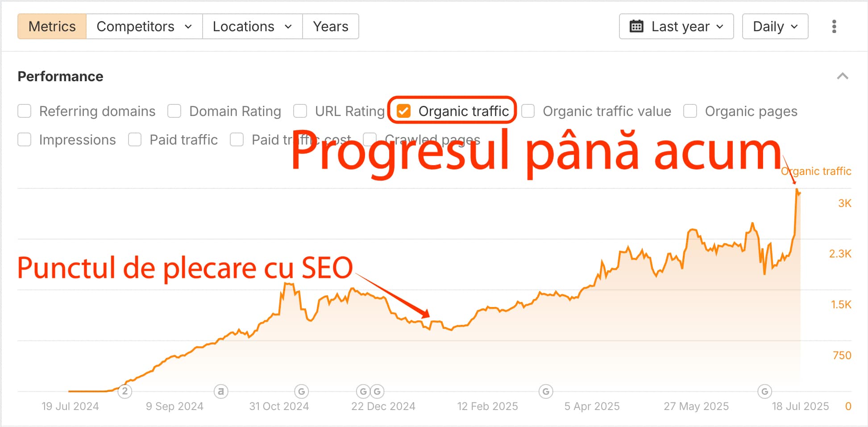This screenshot has width=868, height=427.
Task: Open the paired Google markers near 22 Dec 2024
Action: (x=370, y=391)
